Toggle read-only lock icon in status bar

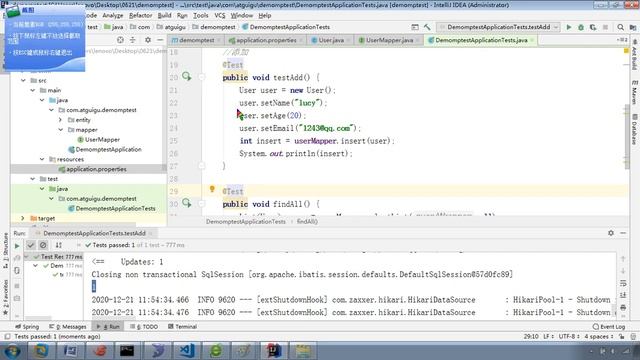pyautogui.click(x=621, y=336)
